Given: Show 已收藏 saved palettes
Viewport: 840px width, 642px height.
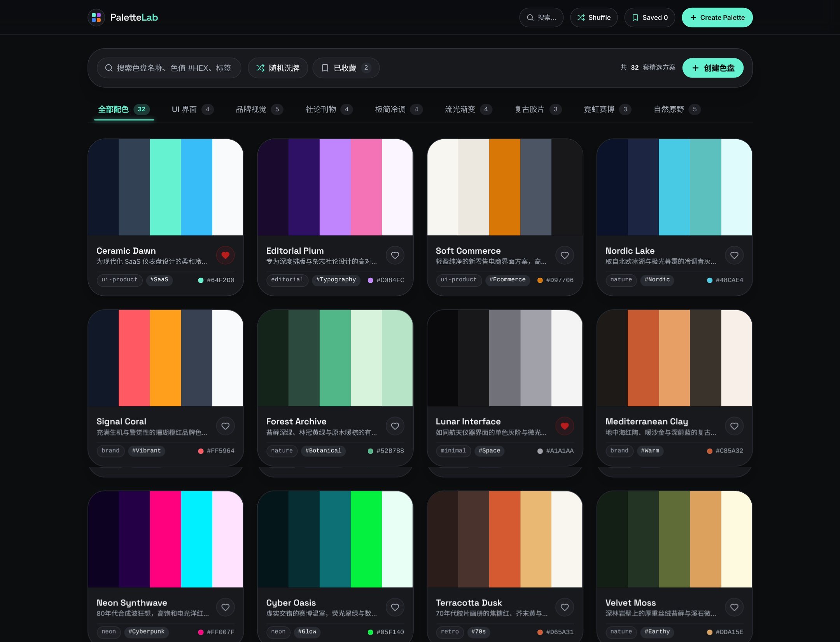Looking at the screenshot, I should [346, 68].
